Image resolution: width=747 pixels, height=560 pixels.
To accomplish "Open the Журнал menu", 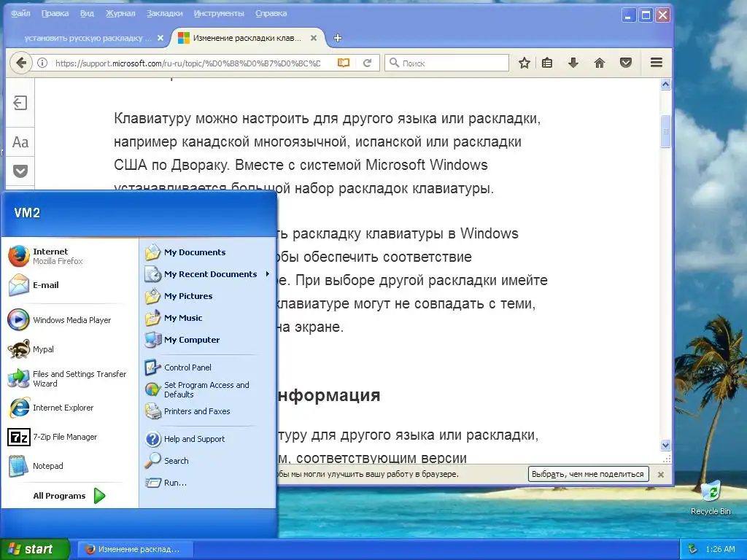I will [x=120, y=13].
